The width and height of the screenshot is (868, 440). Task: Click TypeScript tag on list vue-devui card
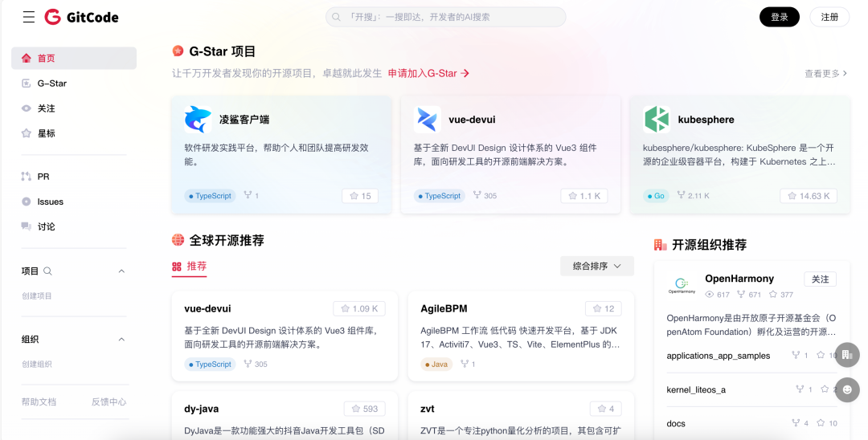(210, 365)
